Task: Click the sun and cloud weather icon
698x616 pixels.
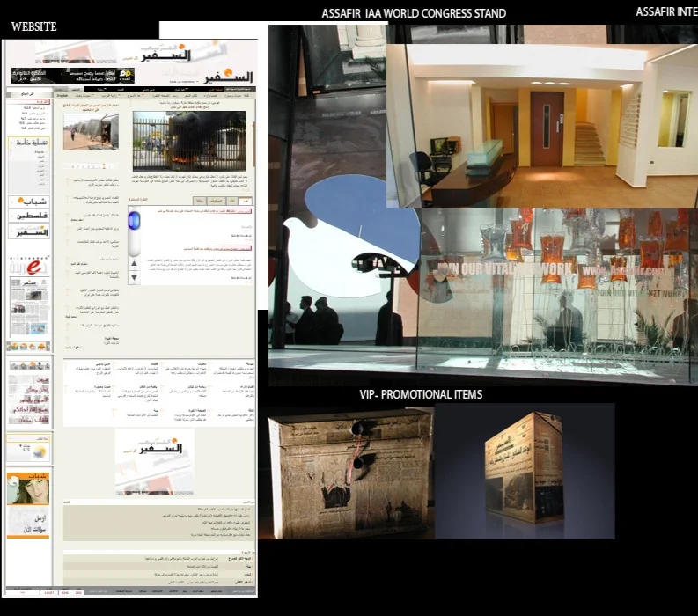Action: [x=40, y=452]
